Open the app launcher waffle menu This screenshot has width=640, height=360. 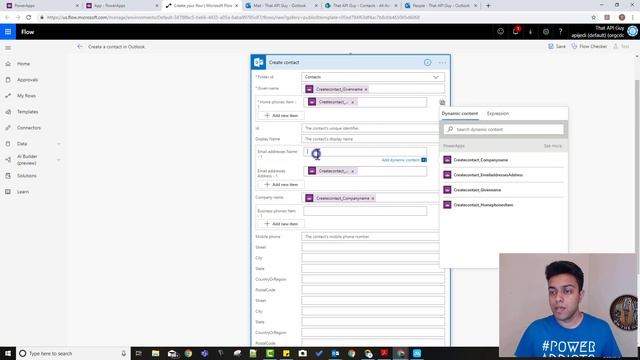[8, 32]
